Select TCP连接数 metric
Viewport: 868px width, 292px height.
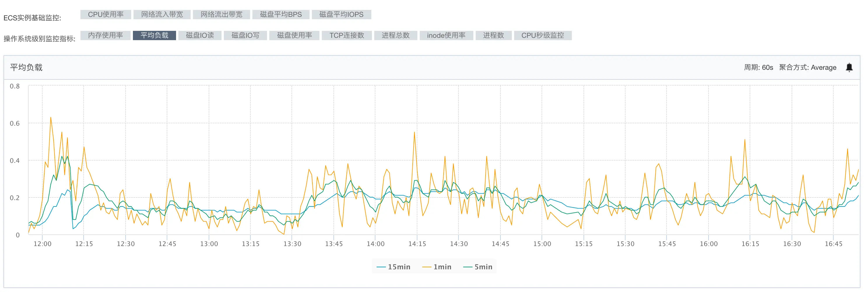point(346,35)
